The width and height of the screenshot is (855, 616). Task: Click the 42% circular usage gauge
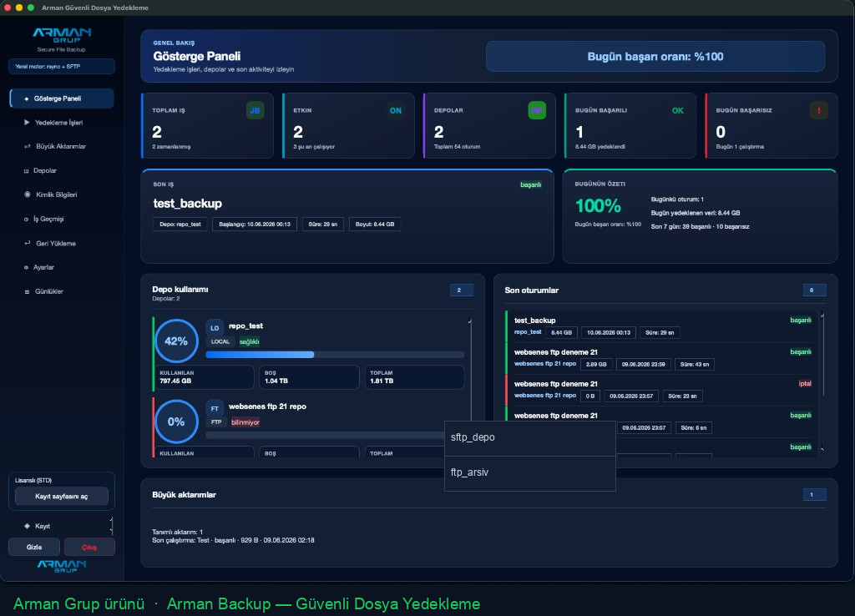coord(176,341)
